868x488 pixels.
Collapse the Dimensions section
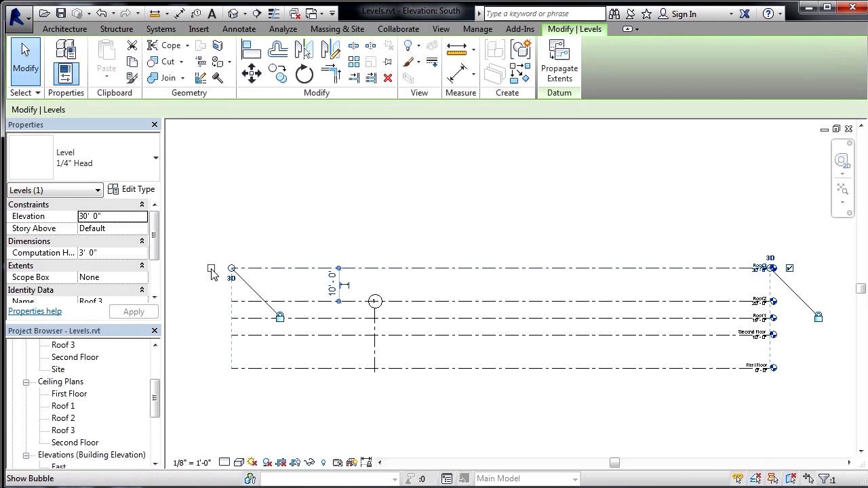(x=142, y=241)
